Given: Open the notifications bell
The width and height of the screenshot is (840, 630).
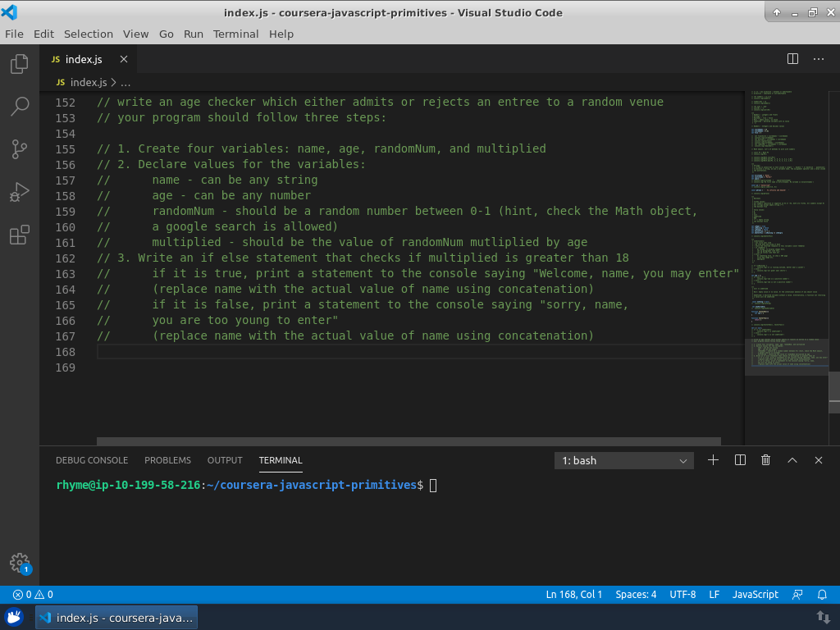Looking at the screenshot, I should 822,594.
